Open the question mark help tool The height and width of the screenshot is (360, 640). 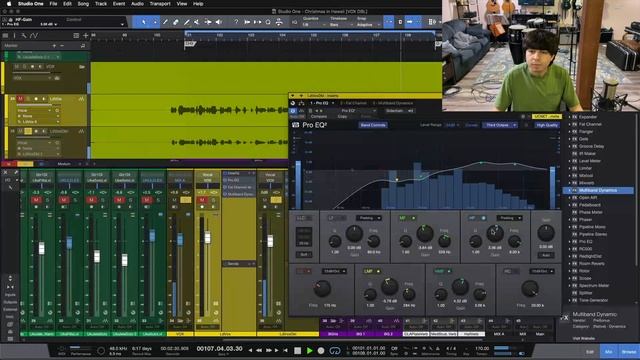pos(236,22)
